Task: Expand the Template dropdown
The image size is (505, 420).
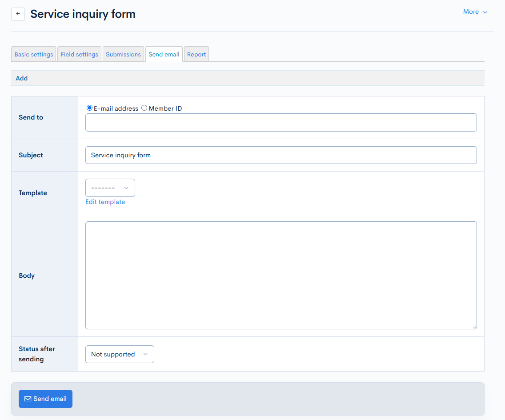Action: click(x=110, y=188)
